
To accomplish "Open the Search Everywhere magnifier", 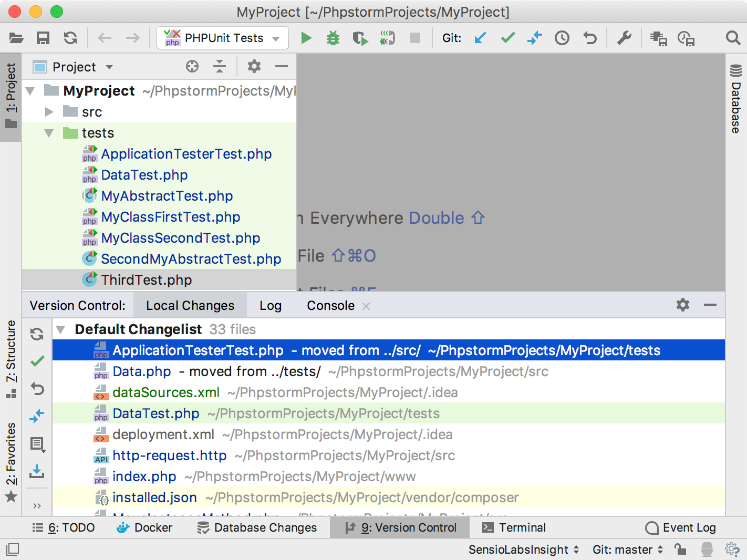I will pos(733,38).
